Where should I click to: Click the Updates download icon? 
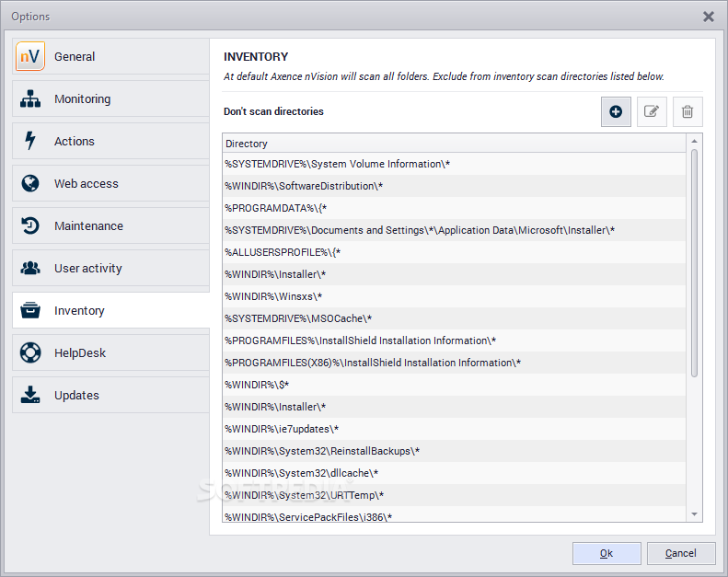point(30,395)
